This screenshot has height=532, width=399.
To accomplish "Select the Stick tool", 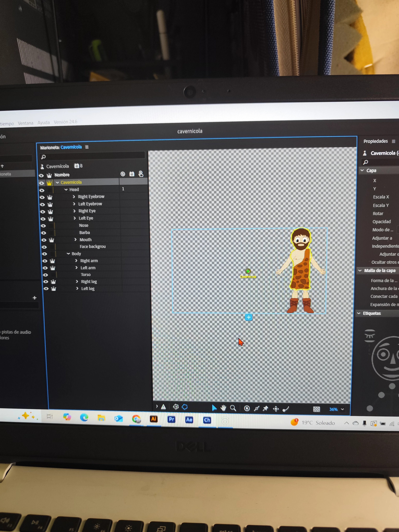I will pyautogui.click(x=257, y=408).
